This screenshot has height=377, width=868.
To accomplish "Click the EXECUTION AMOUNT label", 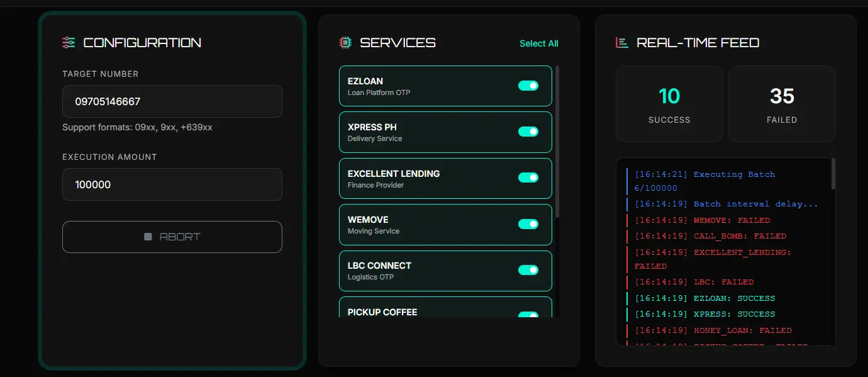I will 109,157.
